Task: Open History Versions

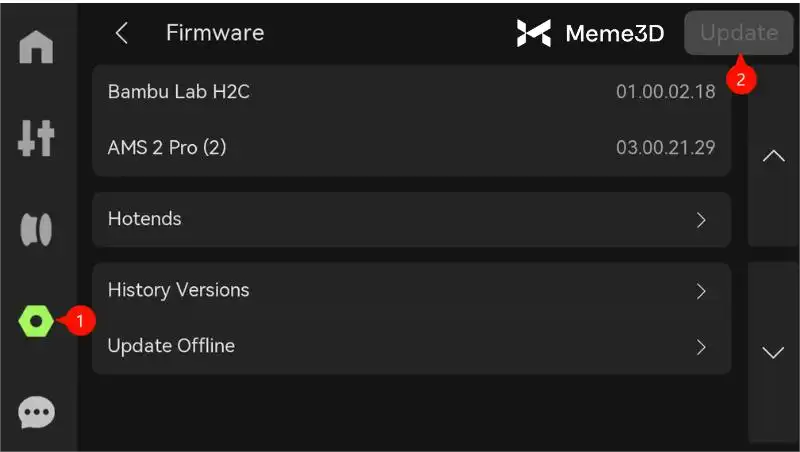Action: click(411, 291)
